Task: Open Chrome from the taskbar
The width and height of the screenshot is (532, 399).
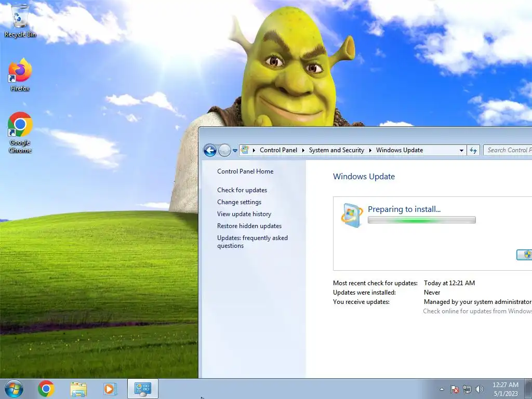Action: (x=46, y=389)
